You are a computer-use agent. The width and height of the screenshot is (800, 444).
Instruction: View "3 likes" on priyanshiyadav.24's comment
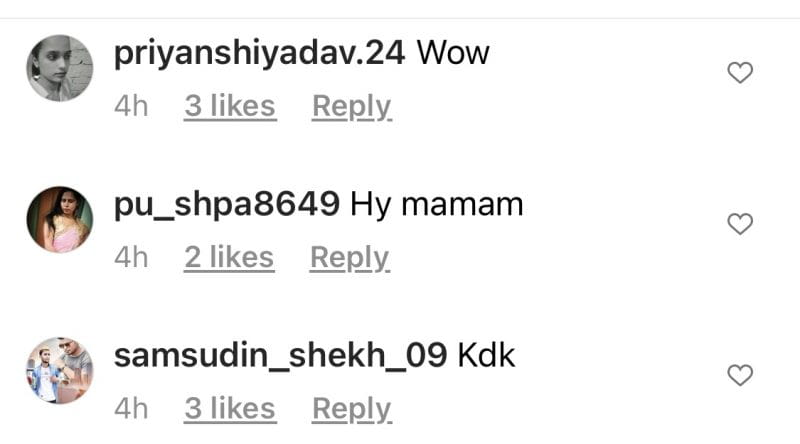230,106
